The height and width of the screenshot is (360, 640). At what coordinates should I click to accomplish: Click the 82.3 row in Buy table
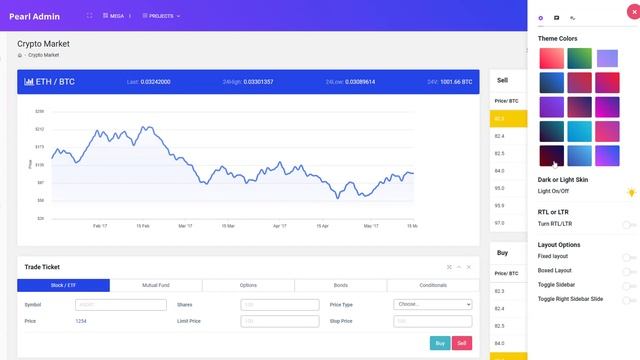[x=509, y=291]
